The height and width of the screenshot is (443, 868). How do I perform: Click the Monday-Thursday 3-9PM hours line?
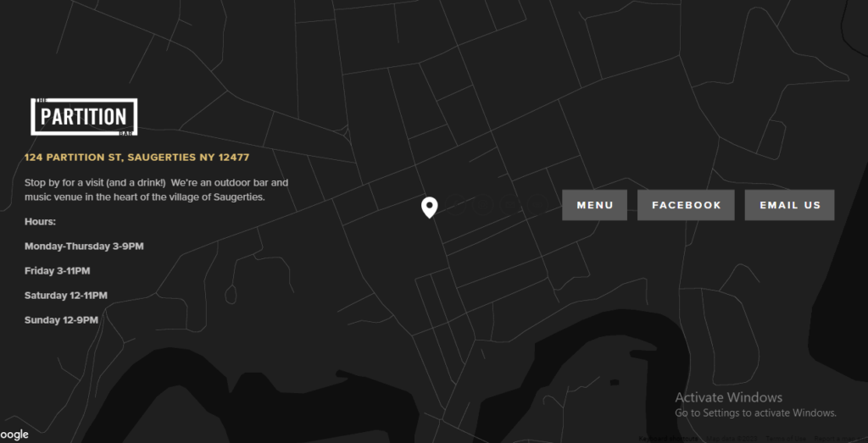84,246
